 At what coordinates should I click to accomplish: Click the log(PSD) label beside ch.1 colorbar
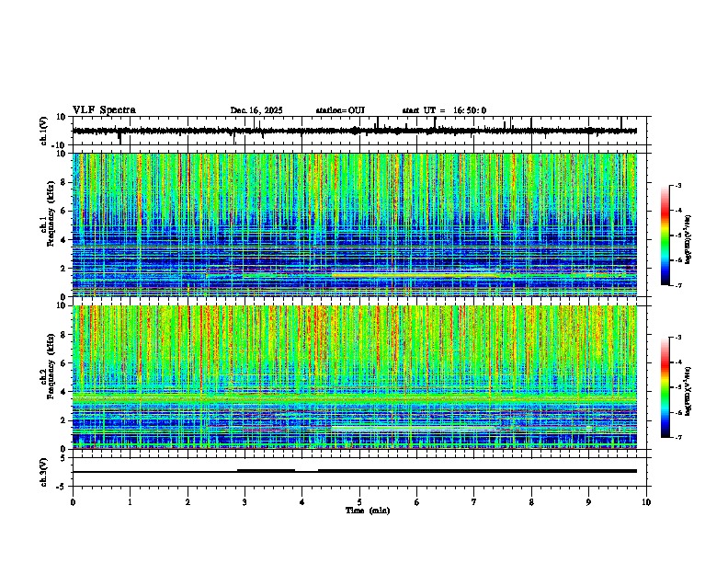pos(688,240)
